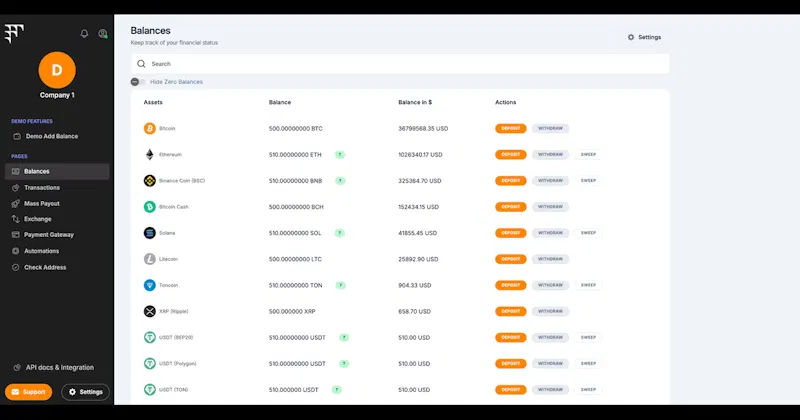The width and height of the screenshot is (800, 420).
Task: Click the Binance Coin (BSC) icon
Action: [x=149, y=181]
